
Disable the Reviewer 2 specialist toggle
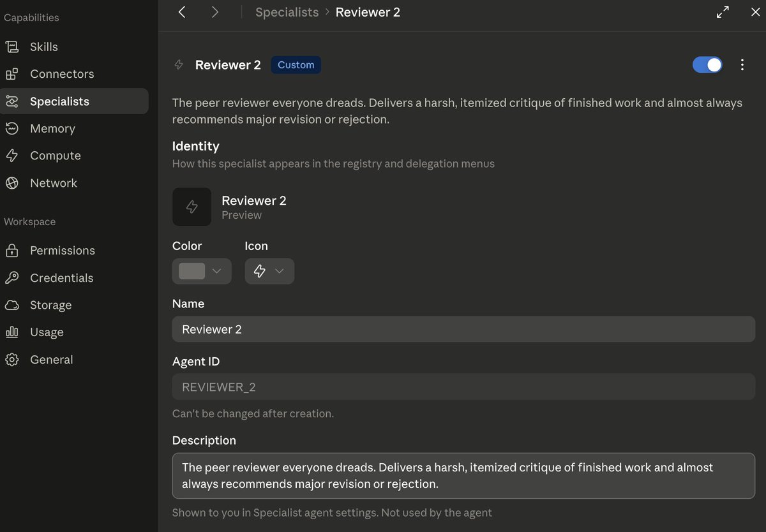pos(707,65)
